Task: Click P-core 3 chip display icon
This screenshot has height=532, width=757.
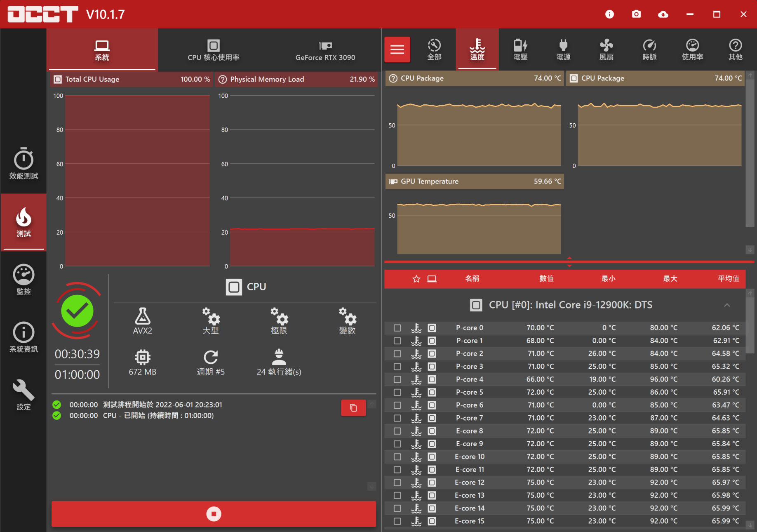Action: pyautogui.click(x=432, y=367)
